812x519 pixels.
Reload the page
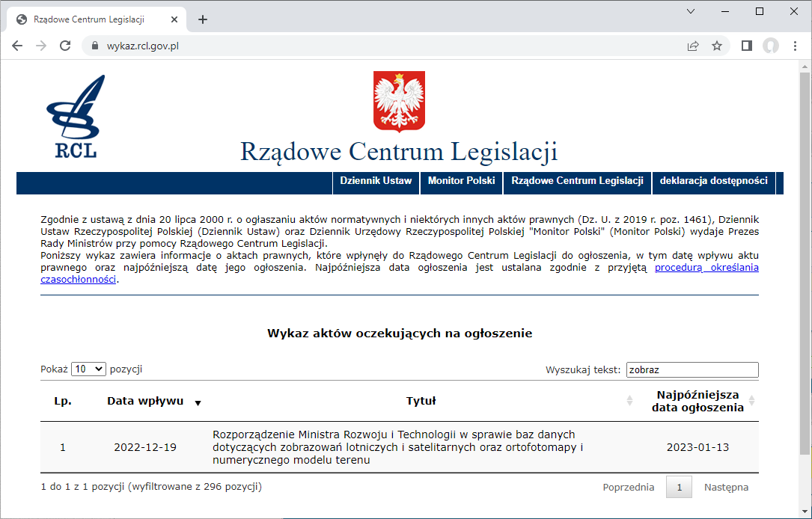click(65, 46)
